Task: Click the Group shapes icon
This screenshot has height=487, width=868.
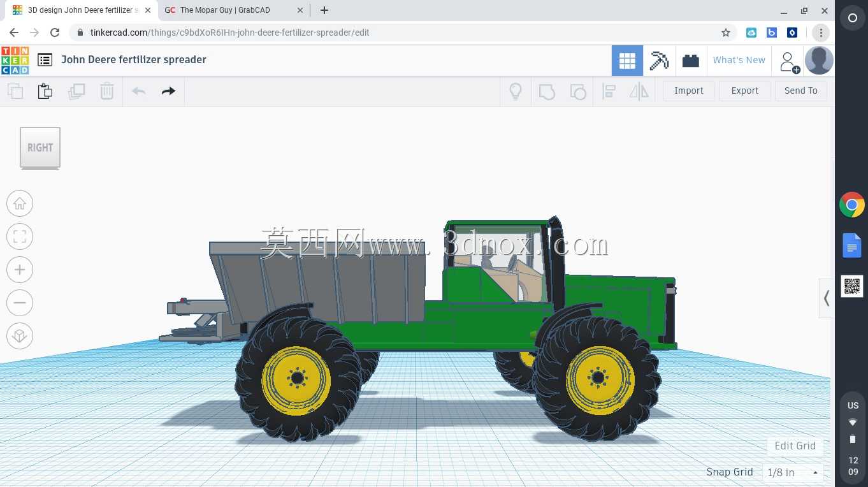Action: (x=547, y=91)
